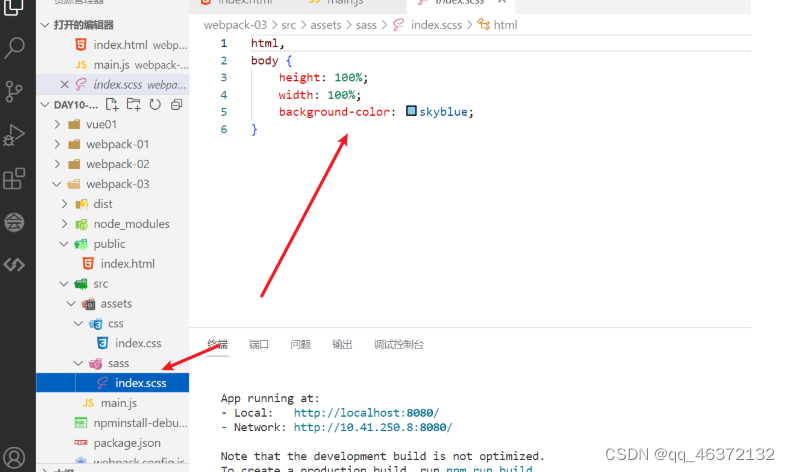This screenshot has width=790, height=472.
Task: Click the round badge icon in activity bar
Action: point(14,222)
